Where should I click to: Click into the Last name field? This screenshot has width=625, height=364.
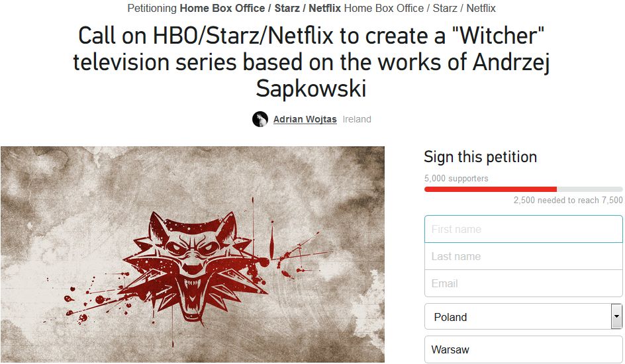coord(523,256)
